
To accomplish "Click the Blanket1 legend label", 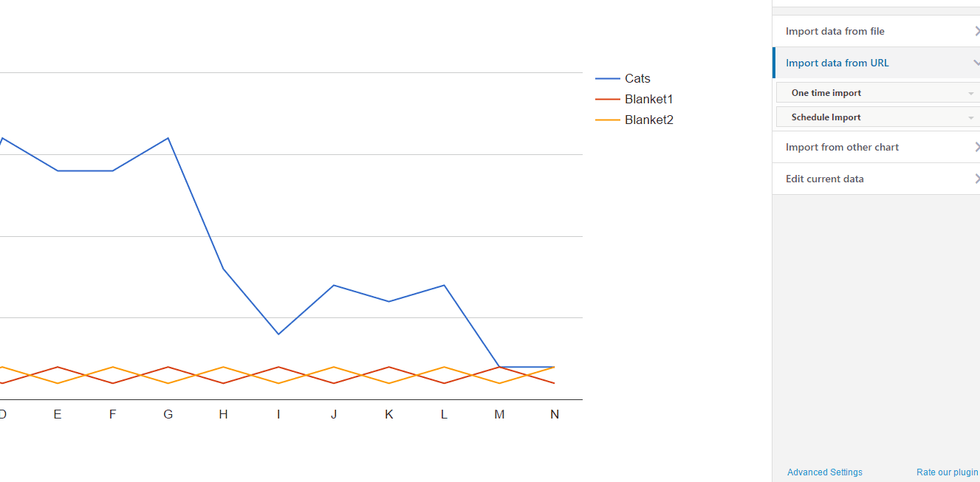I will [x=648, y=99].
